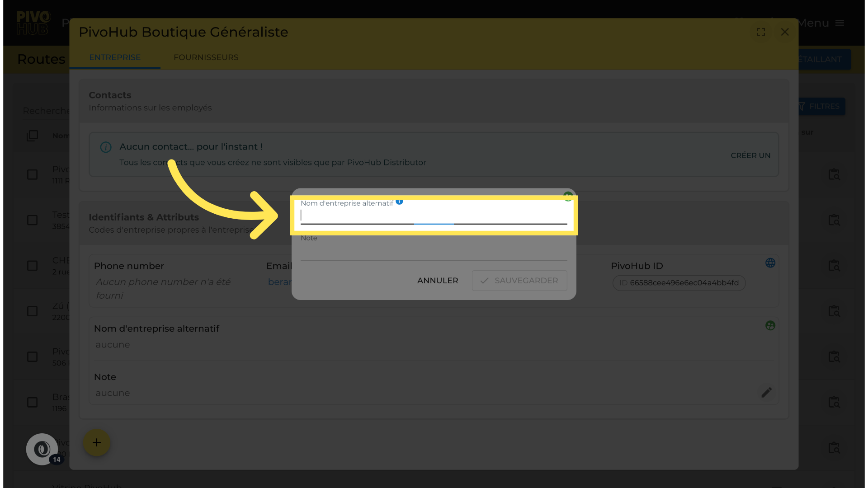The height and width of the screenshot is (488, 868).
Task: Tick the third row checkbox in routes list
Action: pos(32,266)
